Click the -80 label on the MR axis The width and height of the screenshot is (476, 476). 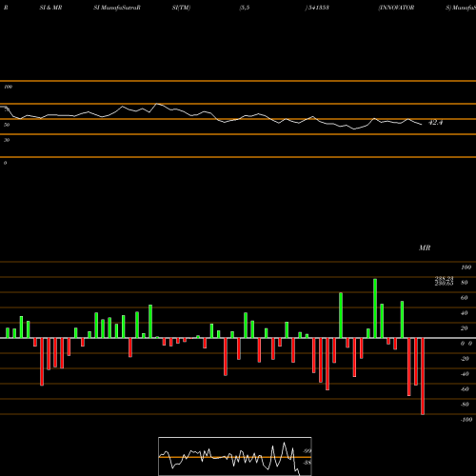(x=465, y=405)
